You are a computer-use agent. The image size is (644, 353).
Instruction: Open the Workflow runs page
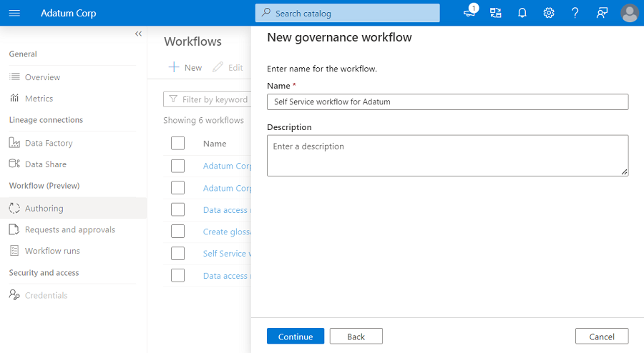pyautogui.click(x=52, y=251)
